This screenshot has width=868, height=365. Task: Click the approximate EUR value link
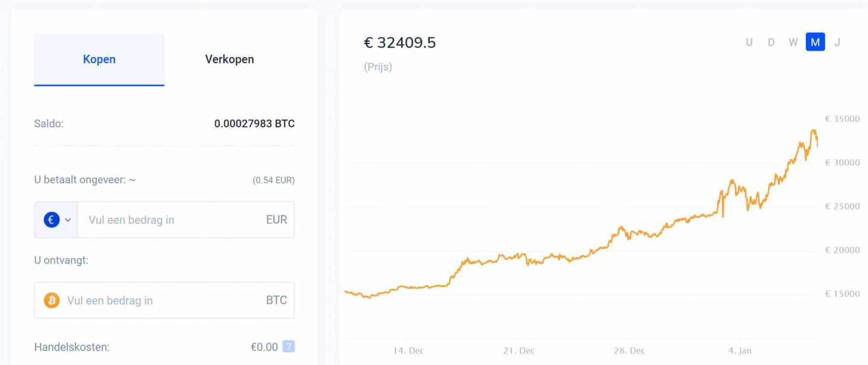274,180
